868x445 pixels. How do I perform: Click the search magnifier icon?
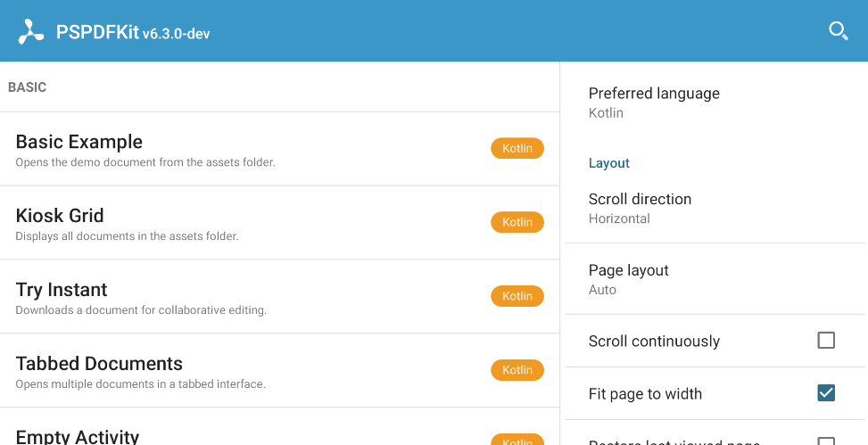point(838,31)
